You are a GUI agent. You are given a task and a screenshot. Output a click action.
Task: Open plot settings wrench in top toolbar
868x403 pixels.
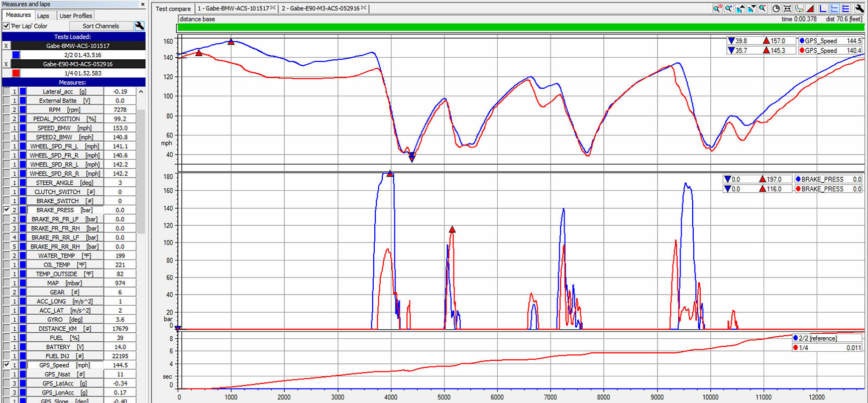click(x=859, y=9)
